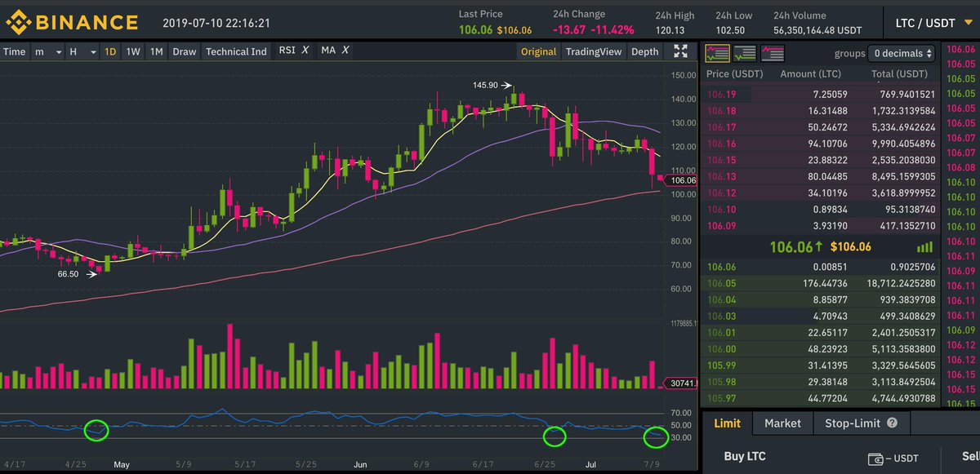Select the Market order tab

pos(782,423)
